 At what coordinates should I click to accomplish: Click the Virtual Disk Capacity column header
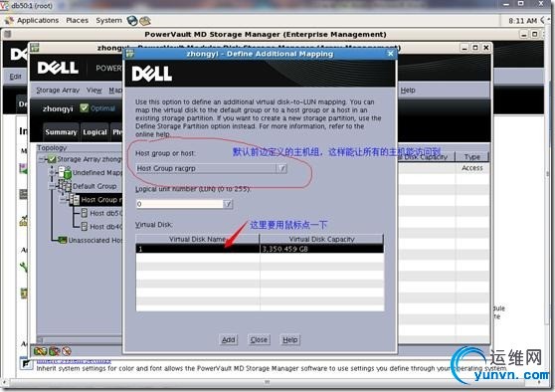click(x=321, y=239)
